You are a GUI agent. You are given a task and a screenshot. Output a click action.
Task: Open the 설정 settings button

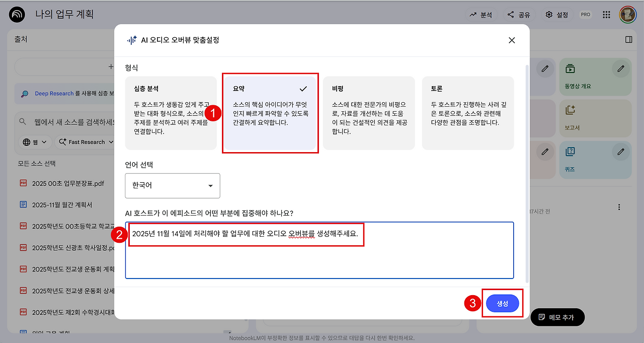pos(557,15)
